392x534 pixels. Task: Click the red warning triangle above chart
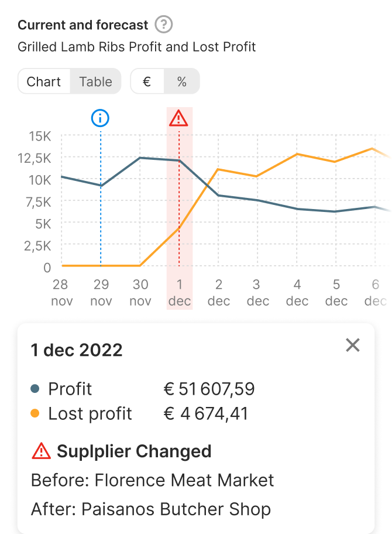click(178, 119)
